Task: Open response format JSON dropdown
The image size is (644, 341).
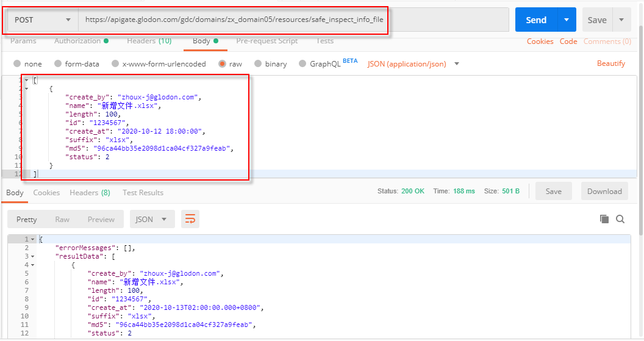Action: point(152,219)
